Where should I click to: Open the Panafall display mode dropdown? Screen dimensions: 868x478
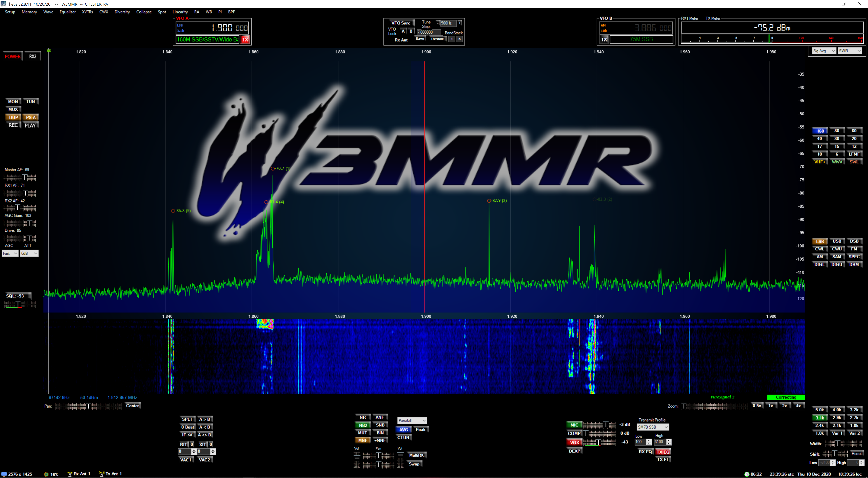click(x=412, y=420)
